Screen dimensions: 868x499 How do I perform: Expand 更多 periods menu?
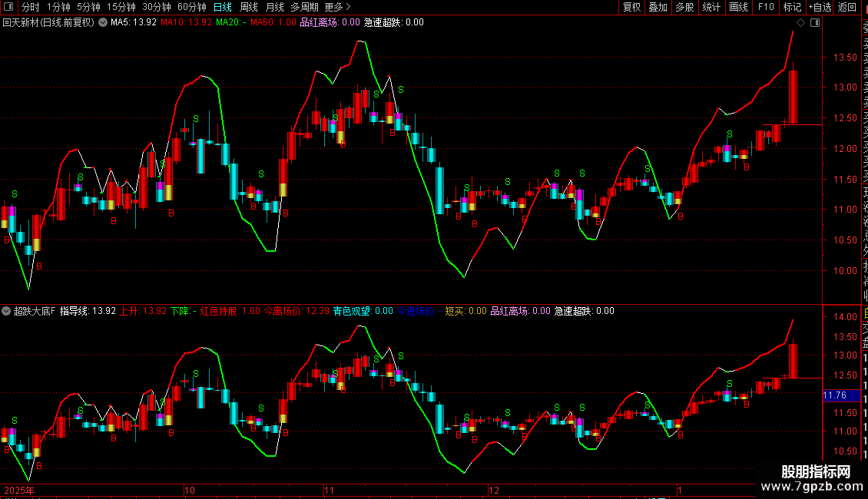(x=337, y=7)
